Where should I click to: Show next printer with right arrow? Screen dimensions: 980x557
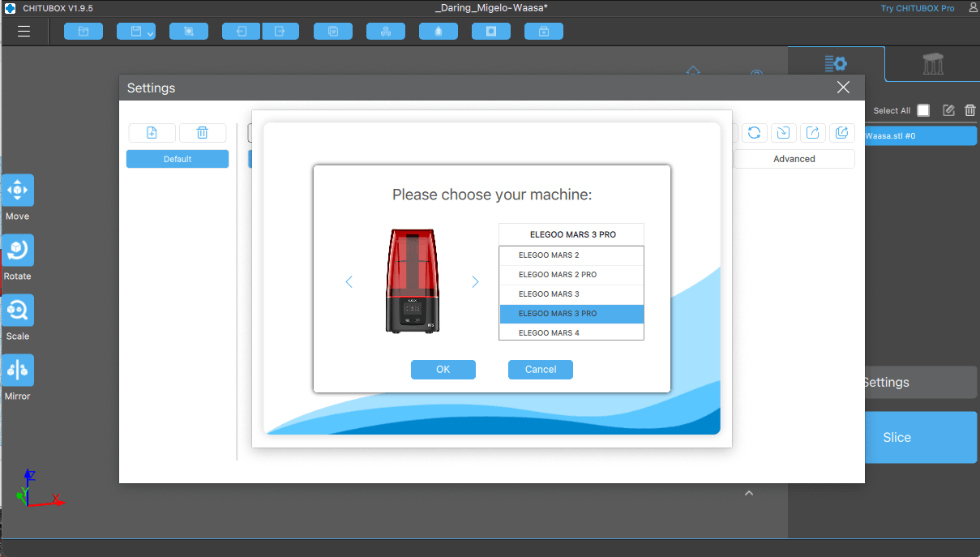(x=475, y=282)
